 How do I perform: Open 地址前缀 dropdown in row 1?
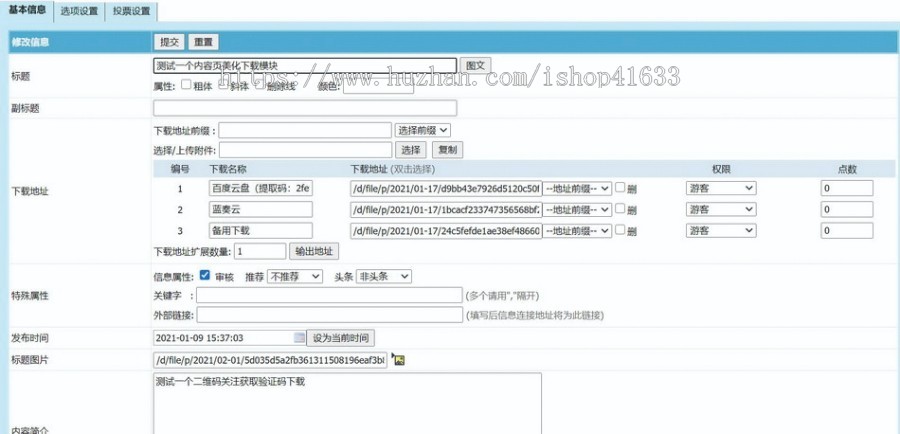tap(577, 188)
